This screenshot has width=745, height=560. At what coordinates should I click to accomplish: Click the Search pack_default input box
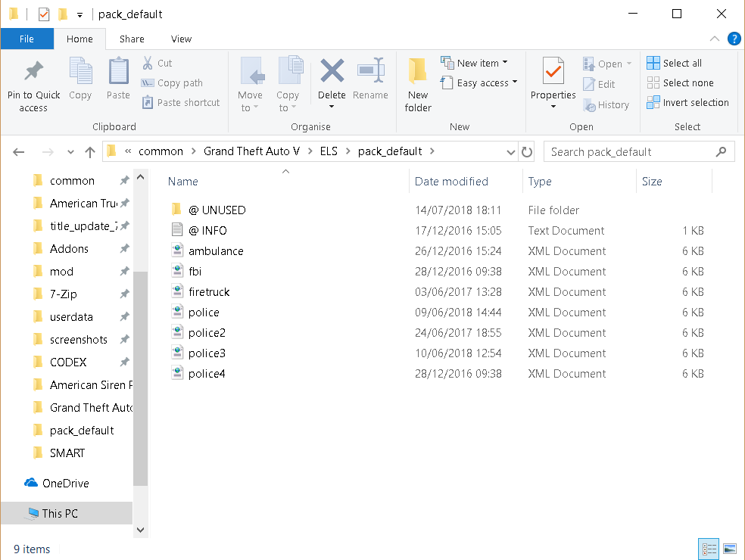pos(628,151)
